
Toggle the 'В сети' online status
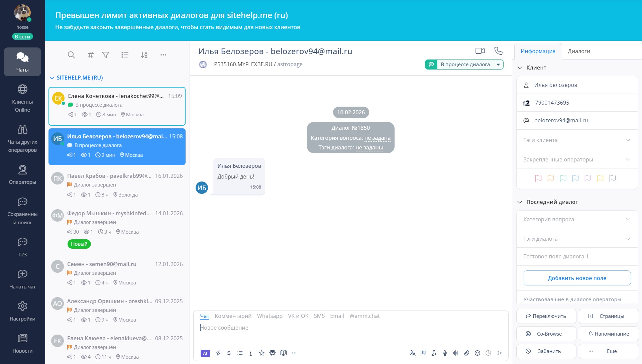22,37
